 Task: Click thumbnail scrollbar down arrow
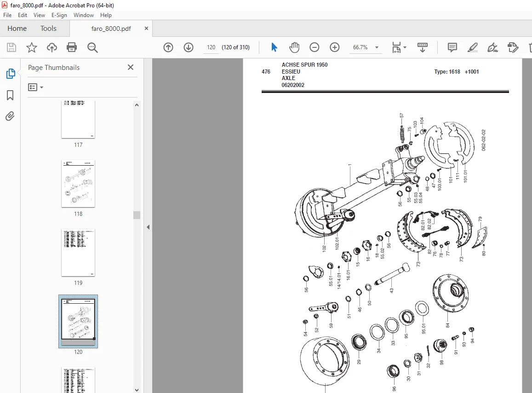137,390
